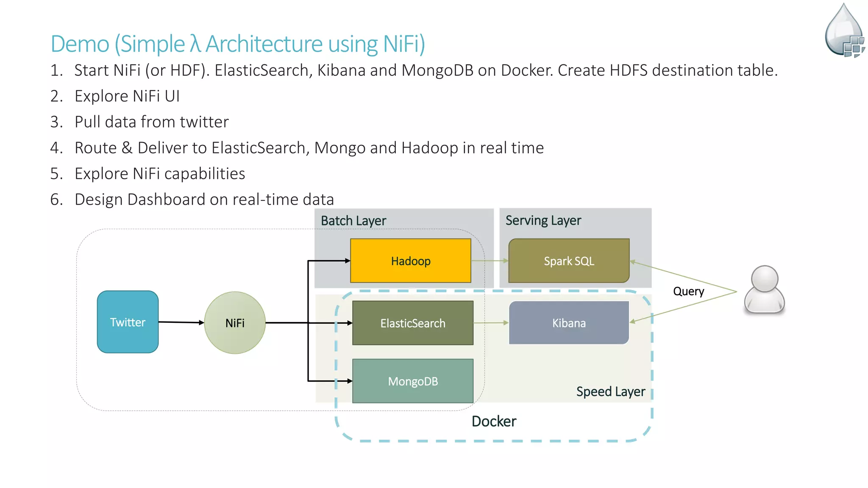
Task: Click the Kibana block
Action: (x=569, y=323)
